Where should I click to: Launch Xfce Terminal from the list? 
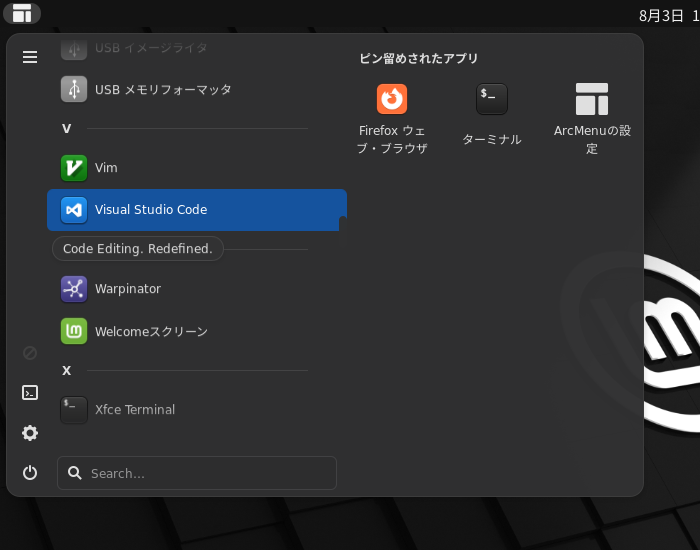click(197, 410)
